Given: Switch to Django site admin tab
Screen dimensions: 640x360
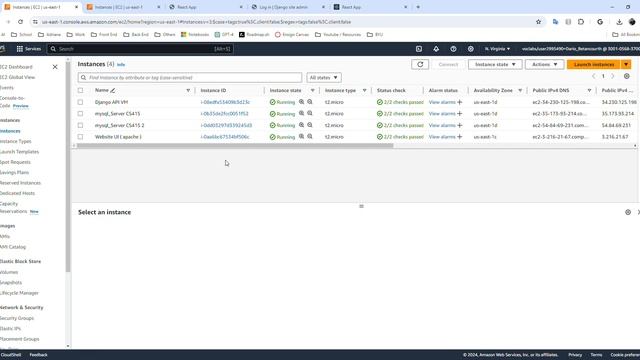Looking at the screenshot, I should (288, 7).
